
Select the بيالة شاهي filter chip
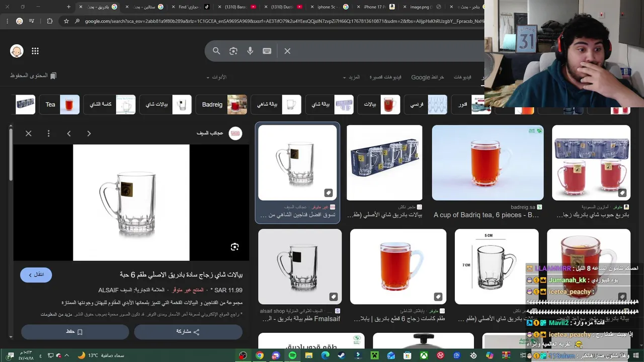(x=276, y=105)
